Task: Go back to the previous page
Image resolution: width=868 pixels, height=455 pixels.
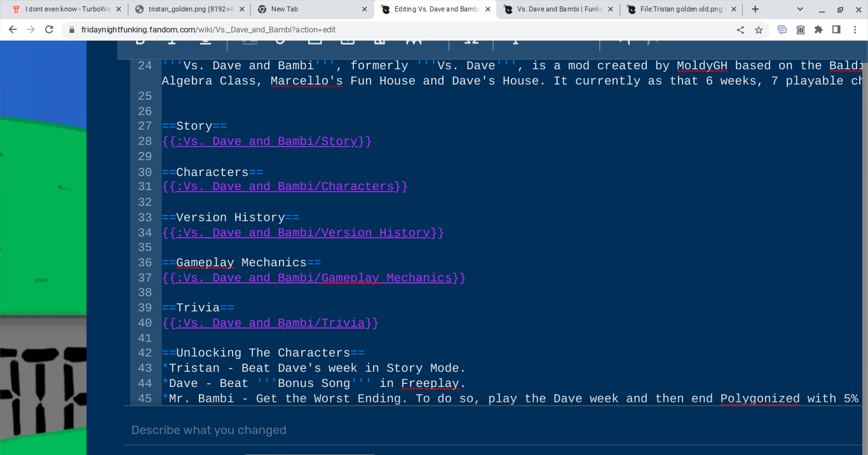Action: (x=13, y=30)
